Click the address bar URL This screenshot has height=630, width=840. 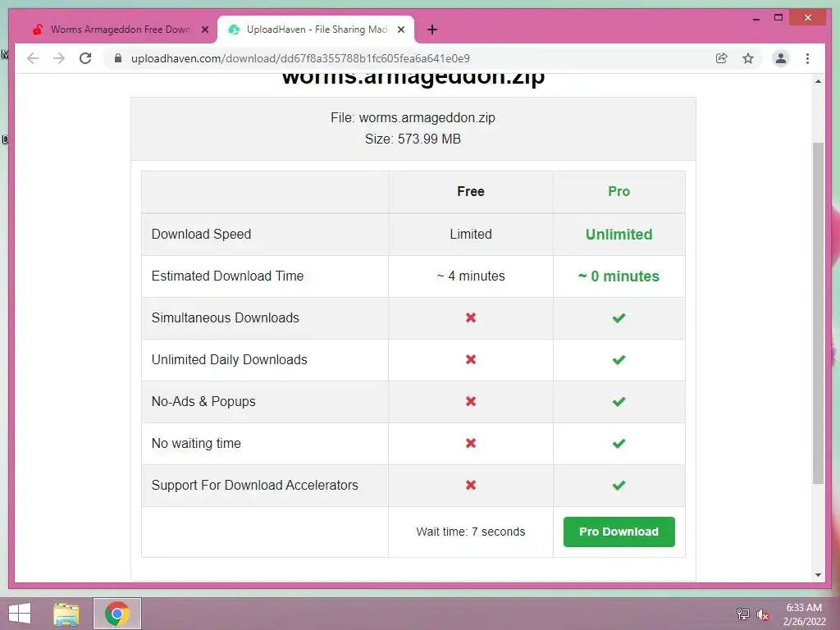click(x=300, y=58)
